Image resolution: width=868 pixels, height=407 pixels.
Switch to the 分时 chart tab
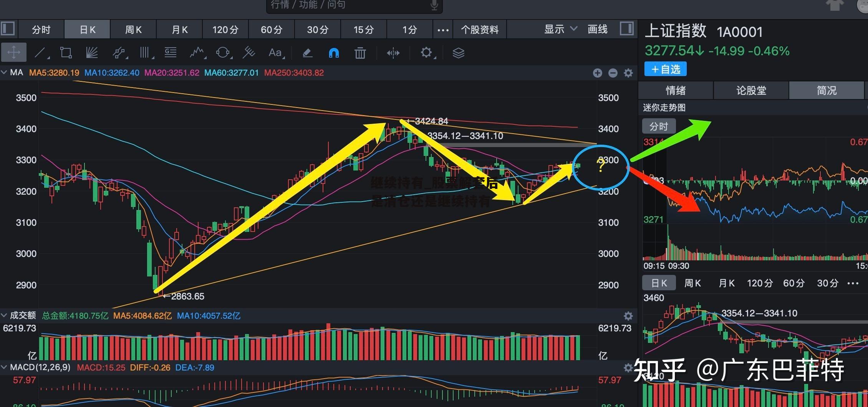tap(41, 30)
